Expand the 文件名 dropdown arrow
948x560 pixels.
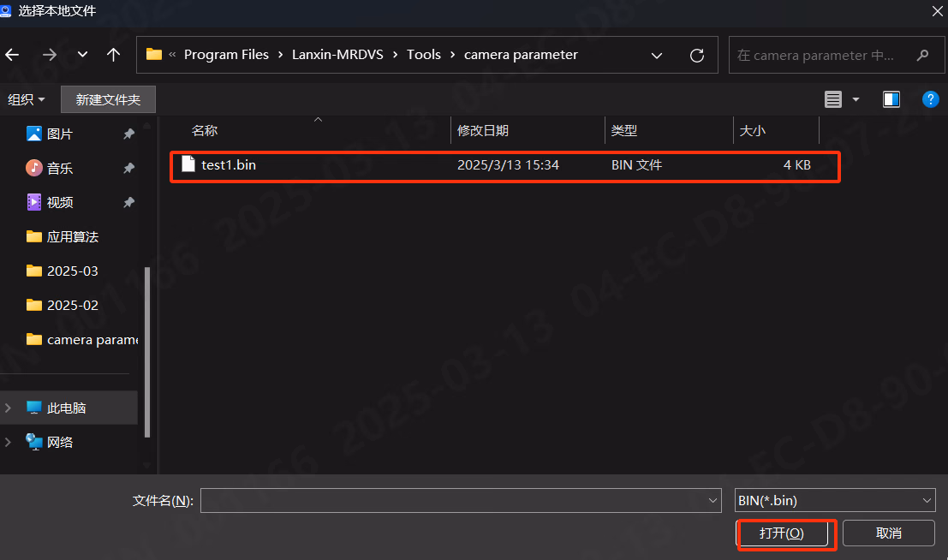pyautogui.click(x=712, y=501)
